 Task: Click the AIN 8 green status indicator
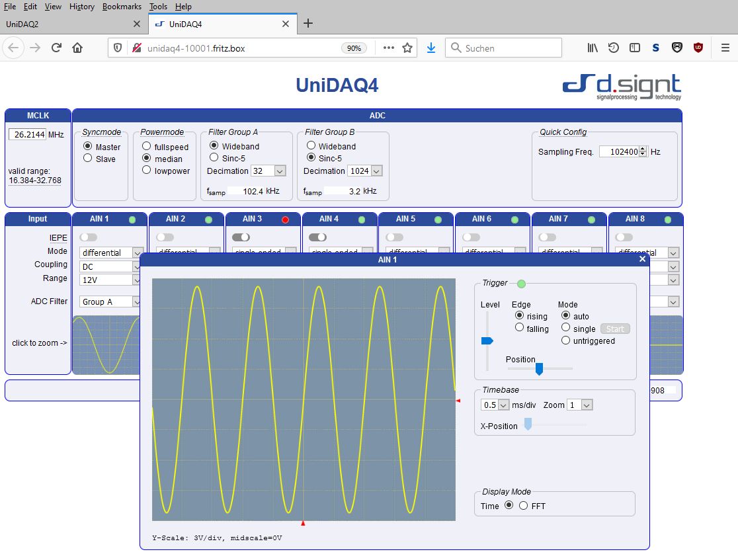coord(667,220)
